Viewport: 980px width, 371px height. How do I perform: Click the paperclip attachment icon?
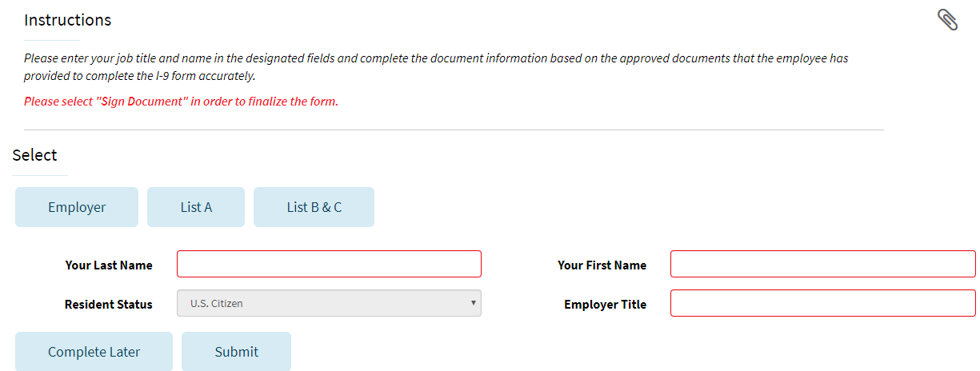click(947, 20)
